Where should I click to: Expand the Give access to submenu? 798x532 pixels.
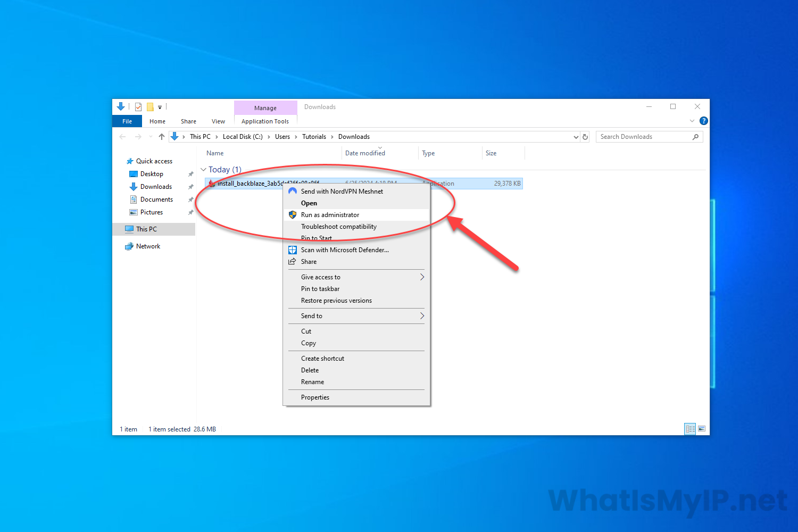click(x=356, y=277)
